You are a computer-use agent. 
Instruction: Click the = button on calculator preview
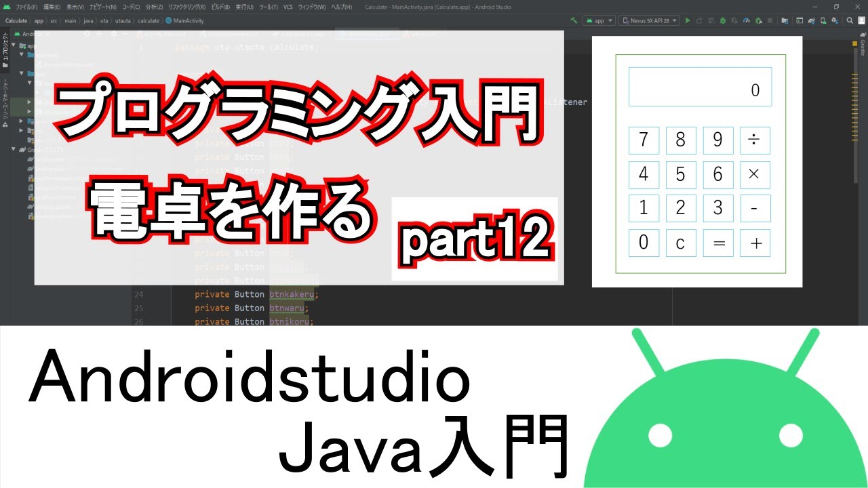[x=718, y=243]
